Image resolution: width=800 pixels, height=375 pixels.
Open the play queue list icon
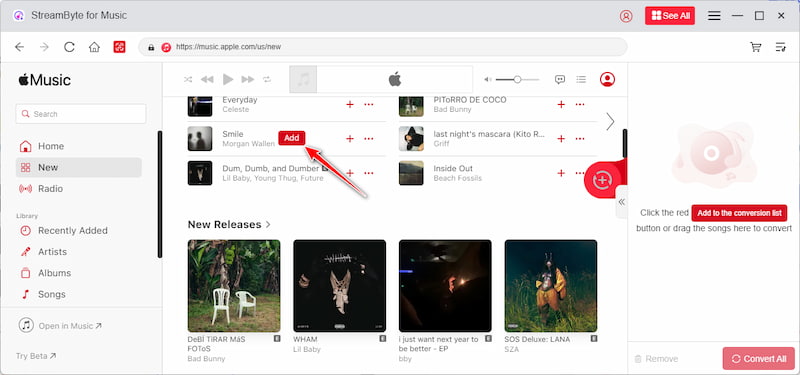click(x=581, y=79)
